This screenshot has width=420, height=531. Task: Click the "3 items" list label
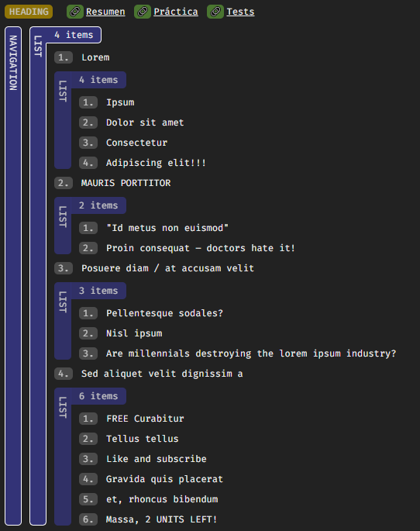pos(98,291)
